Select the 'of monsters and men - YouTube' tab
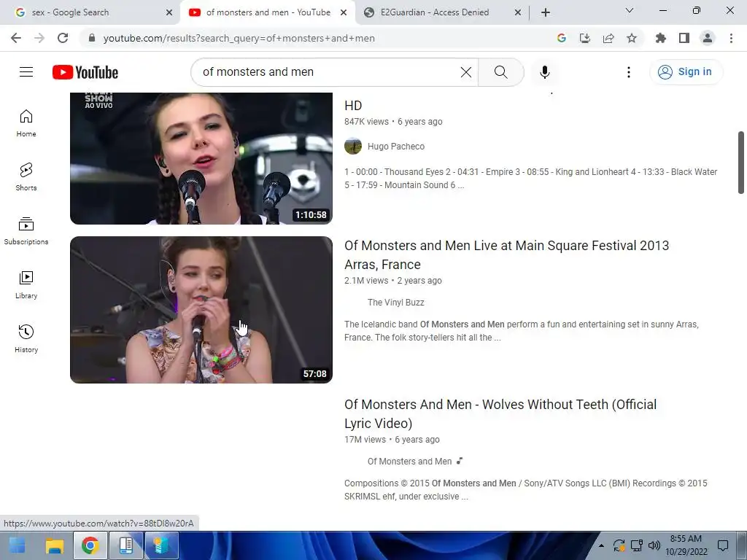Image resolution: width=747 pixels, height=560 pixels. coord(268,12)
